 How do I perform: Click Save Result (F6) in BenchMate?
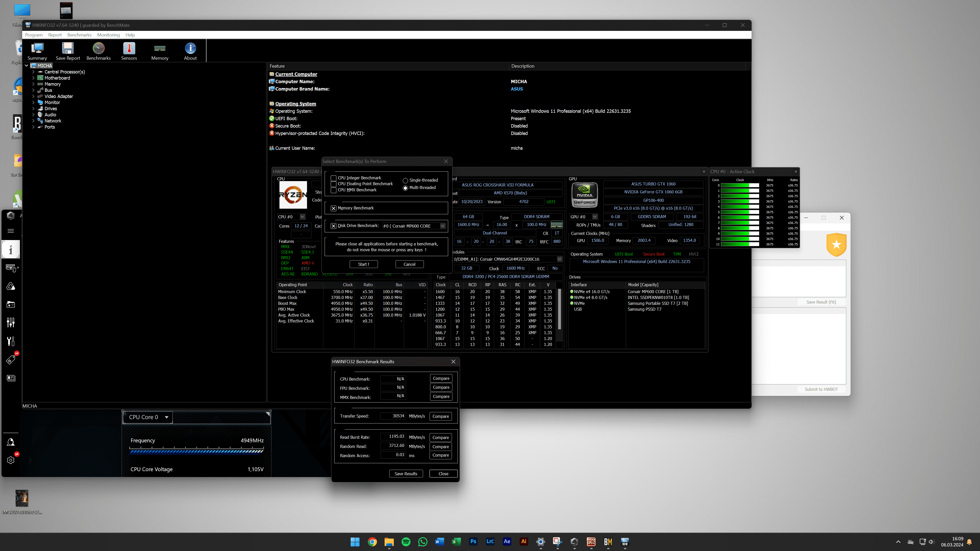(821, 302)
